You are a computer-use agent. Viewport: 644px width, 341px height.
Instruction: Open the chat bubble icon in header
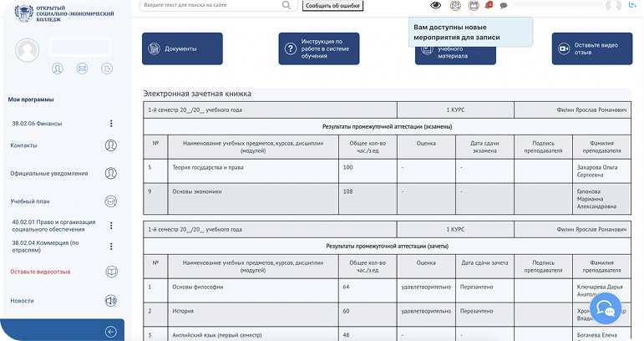coord(504,6)
